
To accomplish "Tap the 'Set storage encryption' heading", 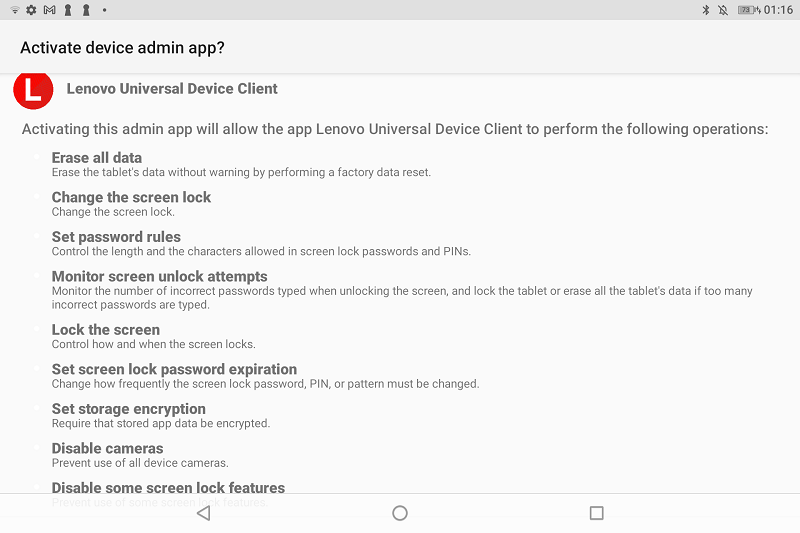I will click(129, 409).
